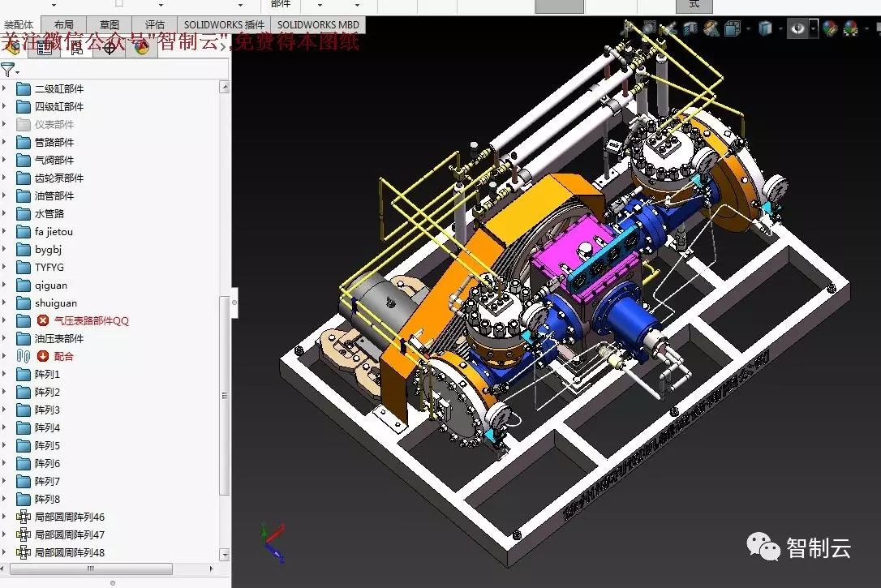Click the Previous View icon
The width and height of the screenshot is (881, 588).
pos(669,28)
